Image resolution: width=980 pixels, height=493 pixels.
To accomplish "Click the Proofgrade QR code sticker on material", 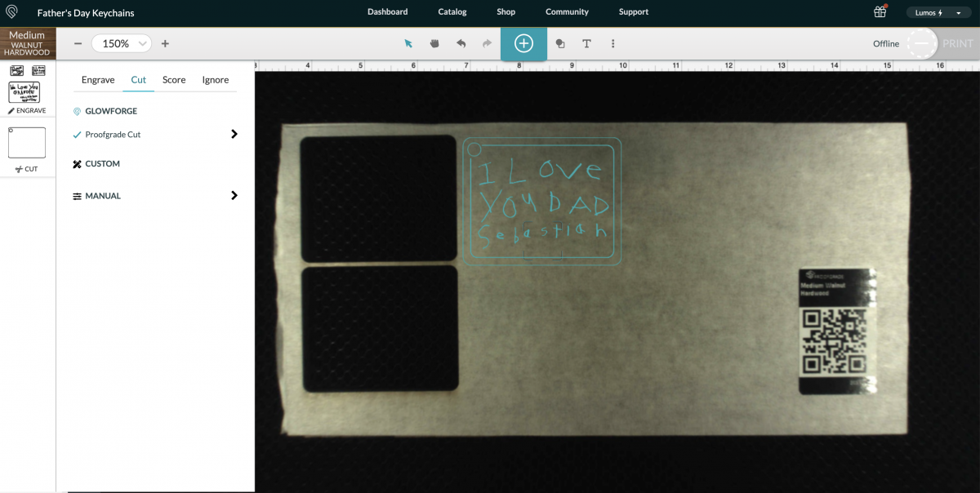I will [837, 331].
